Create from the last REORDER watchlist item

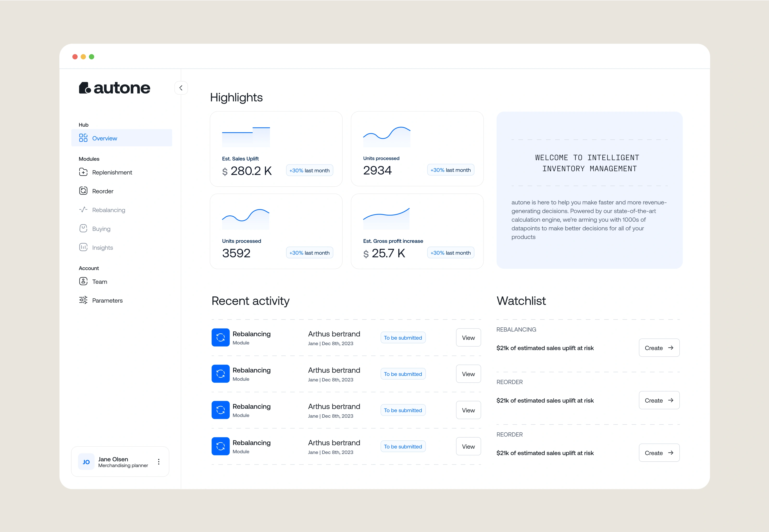click(x=659, y=453)
